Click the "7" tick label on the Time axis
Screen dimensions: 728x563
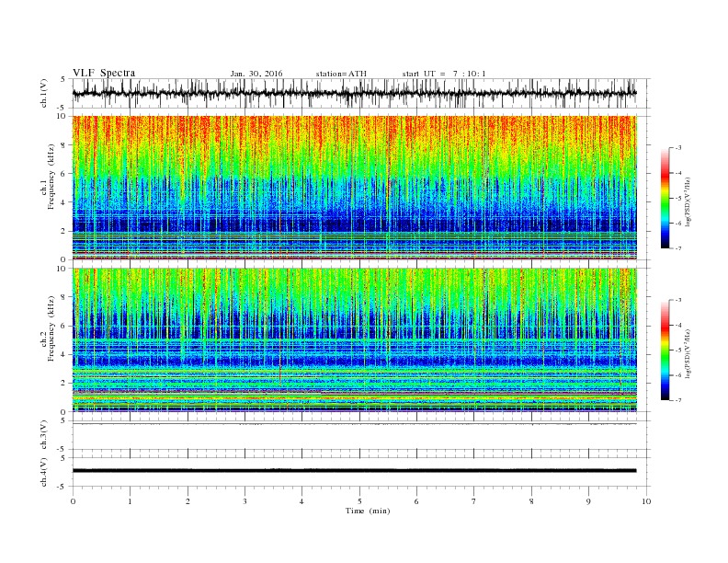tap(474, 501)
